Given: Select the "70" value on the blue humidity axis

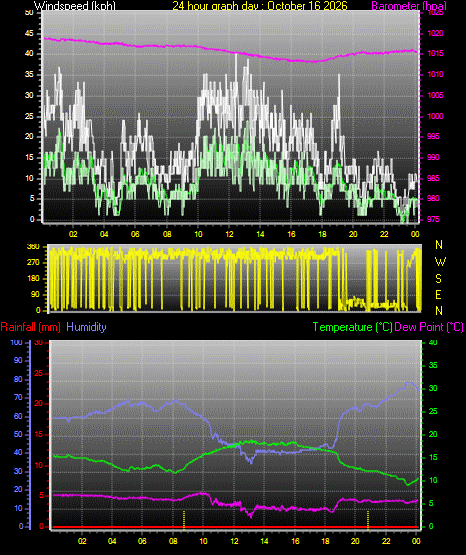Looking at the screenshot, I should 18,397.
